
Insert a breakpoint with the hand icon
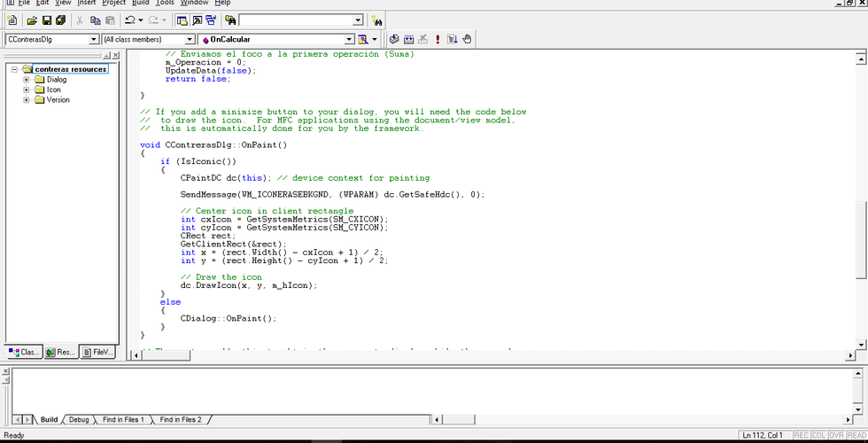(467, 39)
